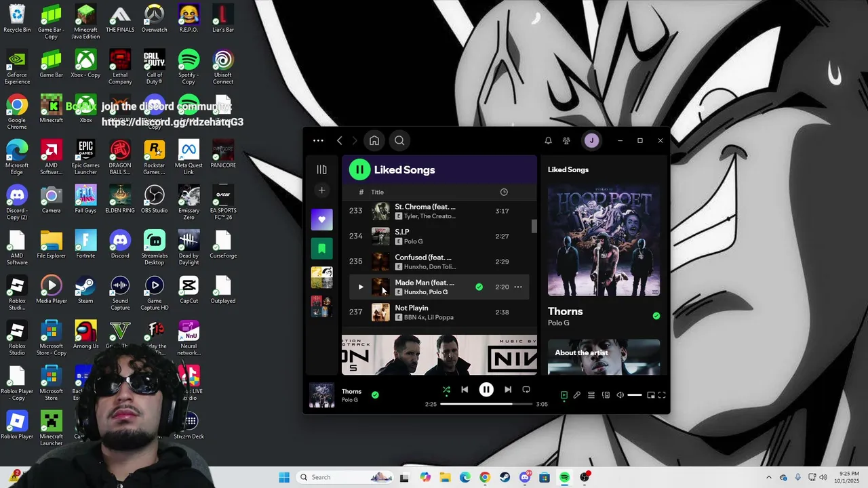Enter Spotify full screen mode
The height and width of the screenshot is (488, 868).
pyautogui.click(x=662, y=395)
